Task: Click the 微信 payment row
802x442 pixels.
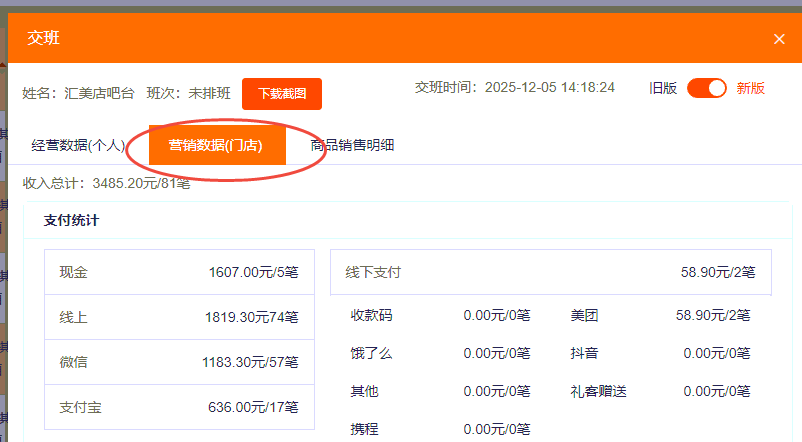Action: pos(179,362)
